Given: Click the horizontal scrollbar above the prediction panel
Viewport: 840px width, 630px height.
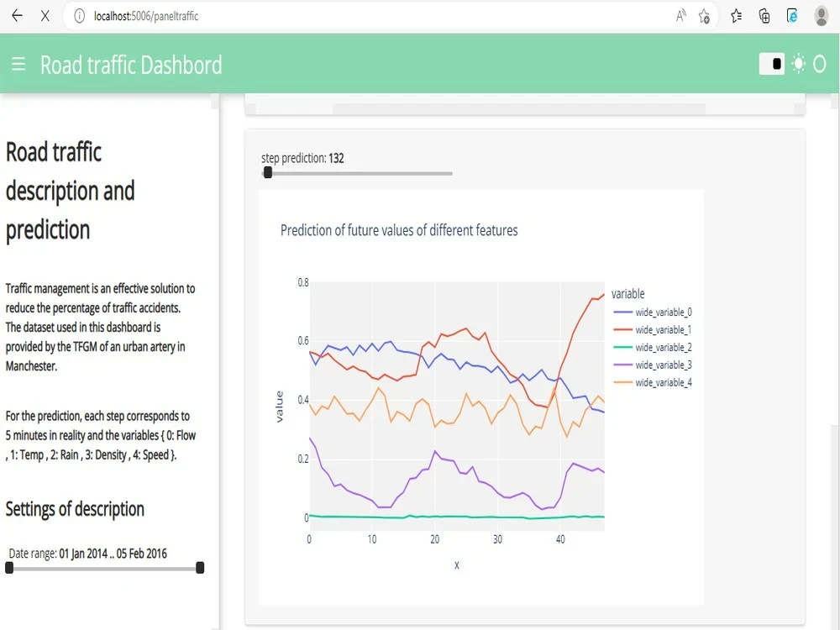Looking at the screenshot, I should click(x=521, y=108).
